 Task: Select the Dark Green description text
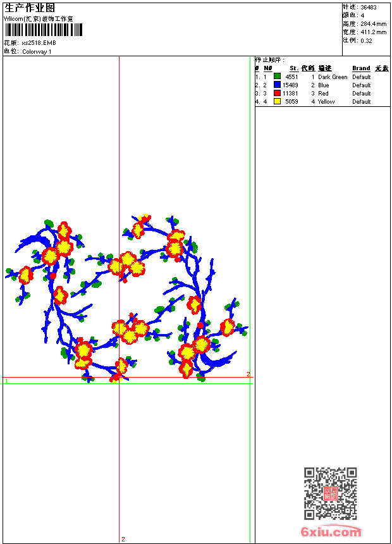pos(333,77)
